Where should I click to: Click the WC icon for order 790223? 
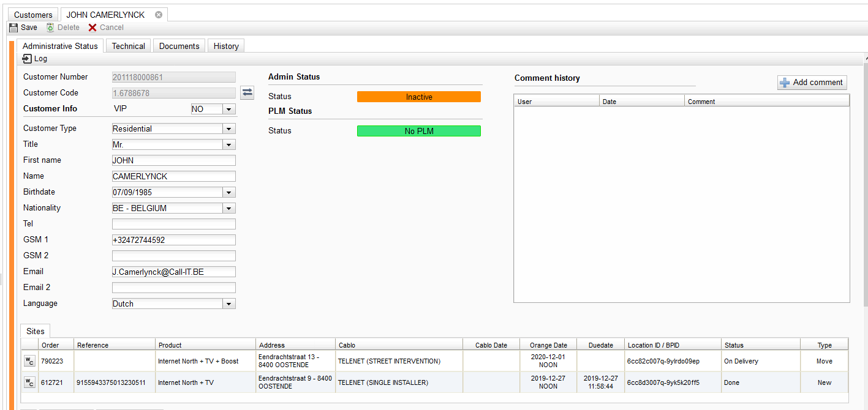point(29,361)
